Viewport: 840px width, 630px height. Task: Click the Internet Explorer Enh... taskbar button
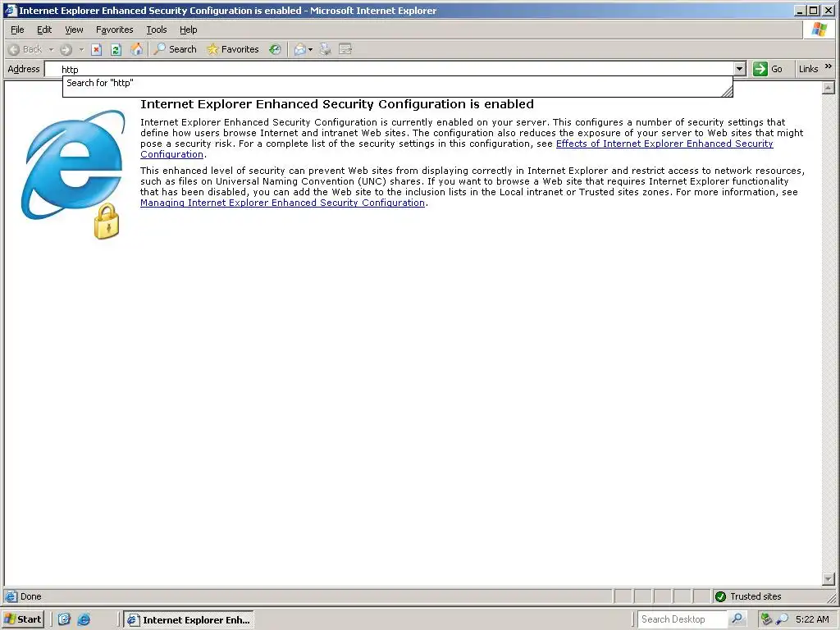coord(189,620)
